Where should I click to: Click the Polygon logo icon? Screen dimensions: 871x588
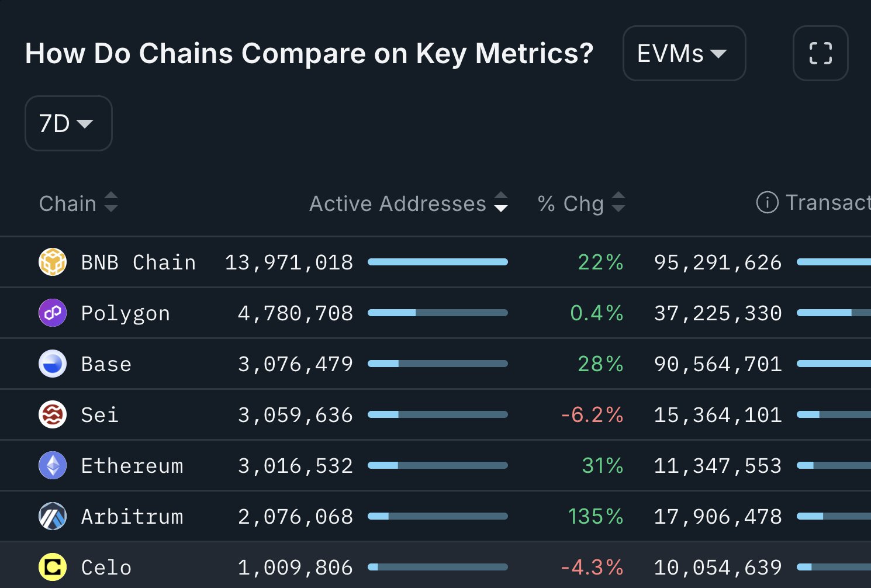[53, 313]
